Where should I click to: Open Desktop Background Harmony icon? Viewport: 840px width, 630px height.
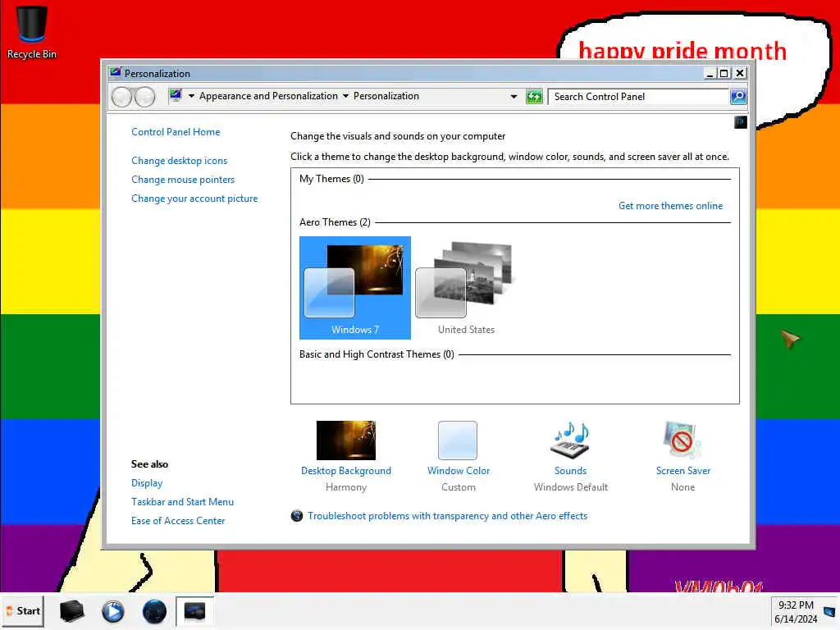point(346,441)
